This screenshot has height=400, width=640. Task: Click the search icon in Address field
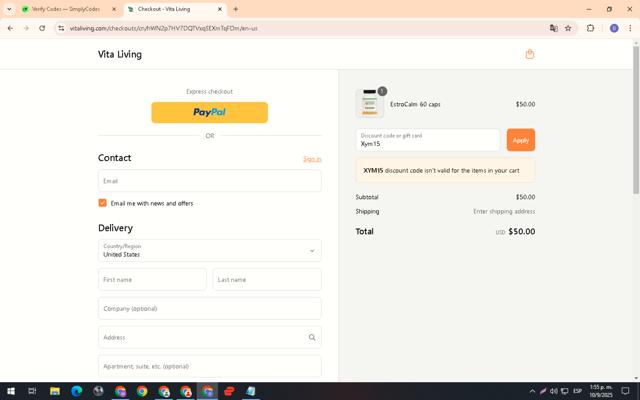tap(312, 337)
